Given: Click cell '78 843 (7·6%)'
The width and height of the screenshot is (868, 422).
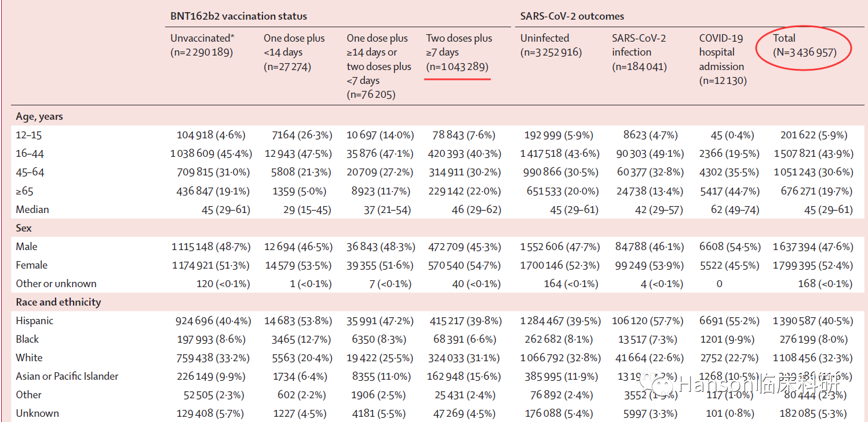Looking at the screenshot, I should click(464, 135).
